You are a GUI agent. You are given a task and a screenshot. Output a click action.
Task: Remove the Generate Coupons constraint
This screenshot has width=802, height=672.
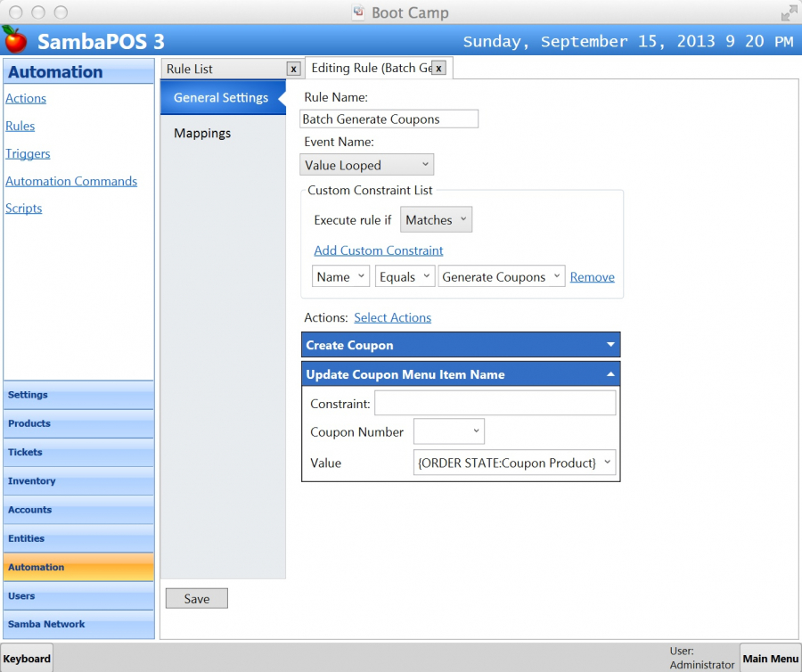(x=592, y=277)
